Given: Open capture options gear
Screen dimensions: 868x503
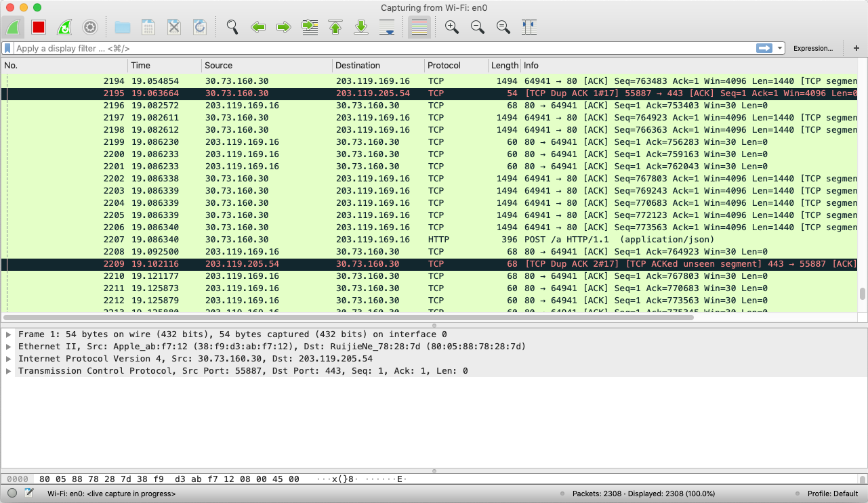Looking at the screenshot, I should (x=90, y=27).
